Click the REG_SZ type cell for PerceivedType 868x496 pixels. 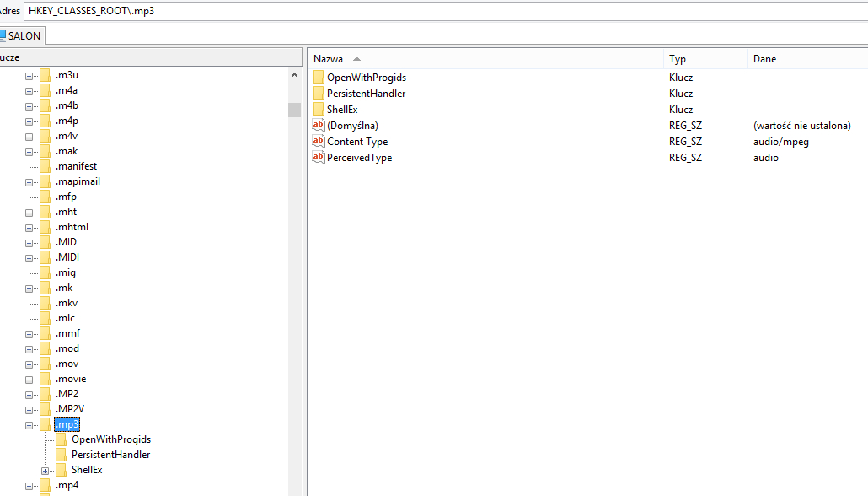pos(685,158)
